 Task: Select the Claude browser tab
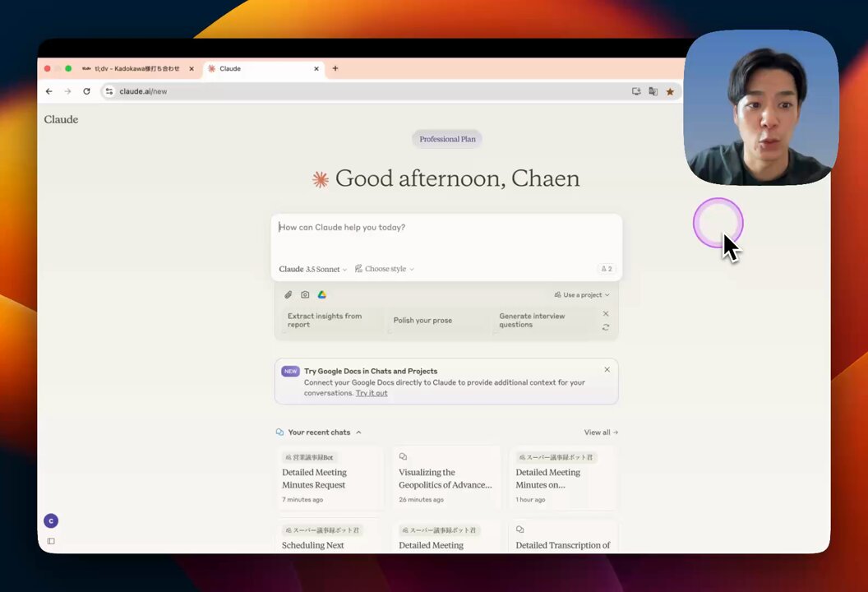264,69
